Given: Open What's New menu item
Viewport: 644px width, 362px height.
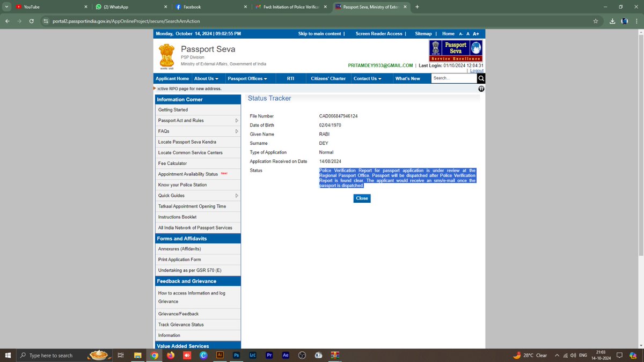Looking at the screenshot, I should point(408,78).
